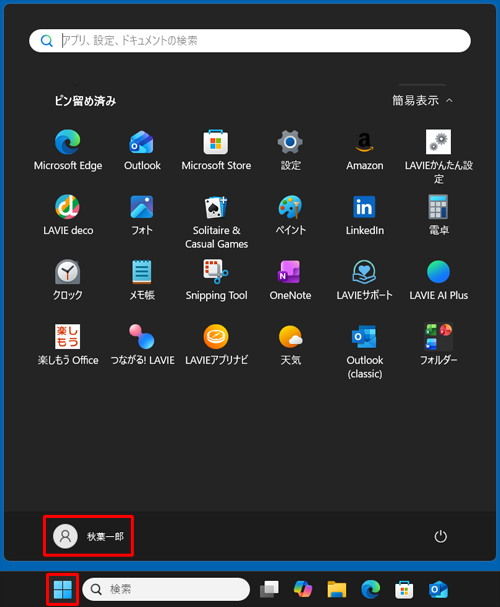Open the 天気 weather app

pyautogui.click(x=290, y=345)
